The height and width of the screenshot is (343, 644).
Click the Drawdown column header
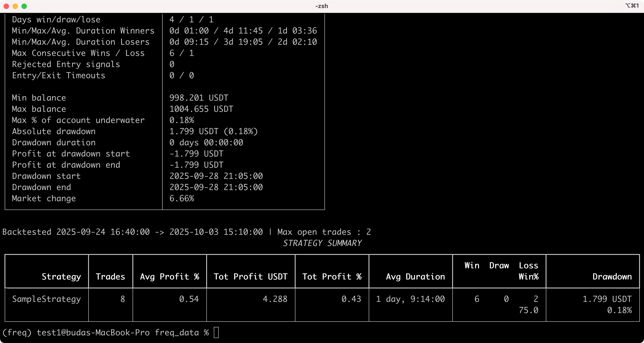(612, 277)
